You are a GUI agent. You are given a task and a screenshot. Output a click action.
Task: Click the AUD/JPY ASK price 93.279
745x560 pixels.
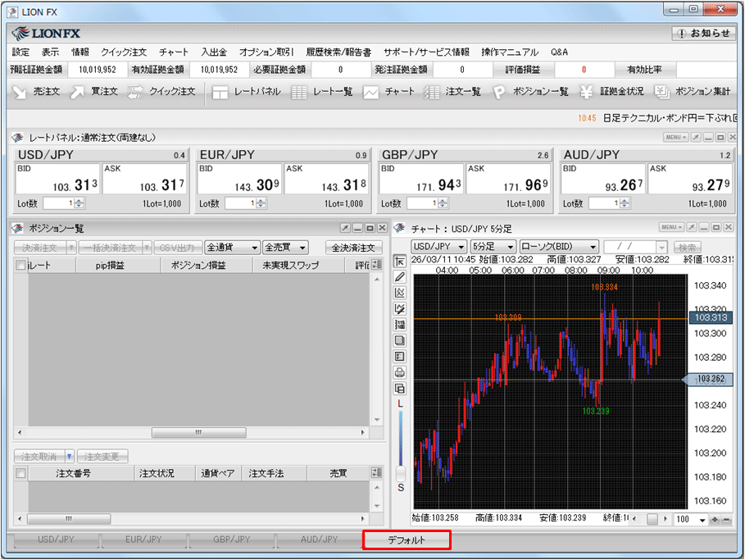click(689, 180)
